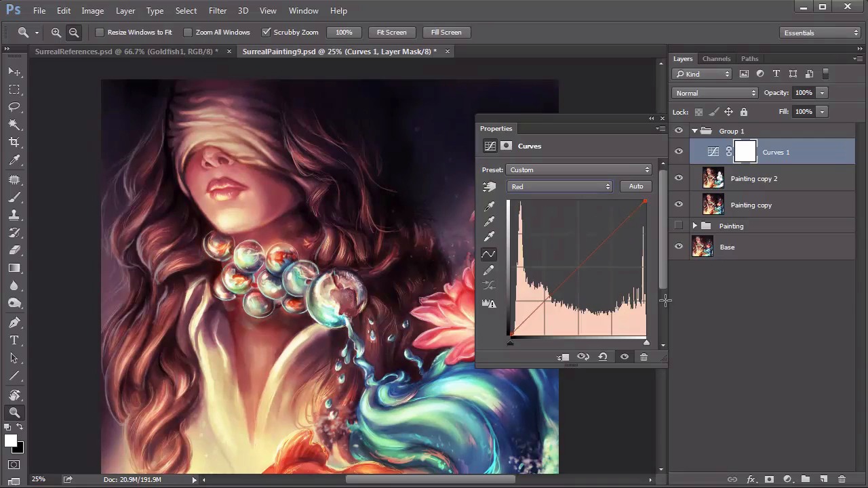Screen dimensions: 868x488
Task: Open the Image menu
Action: click(92, 11)
